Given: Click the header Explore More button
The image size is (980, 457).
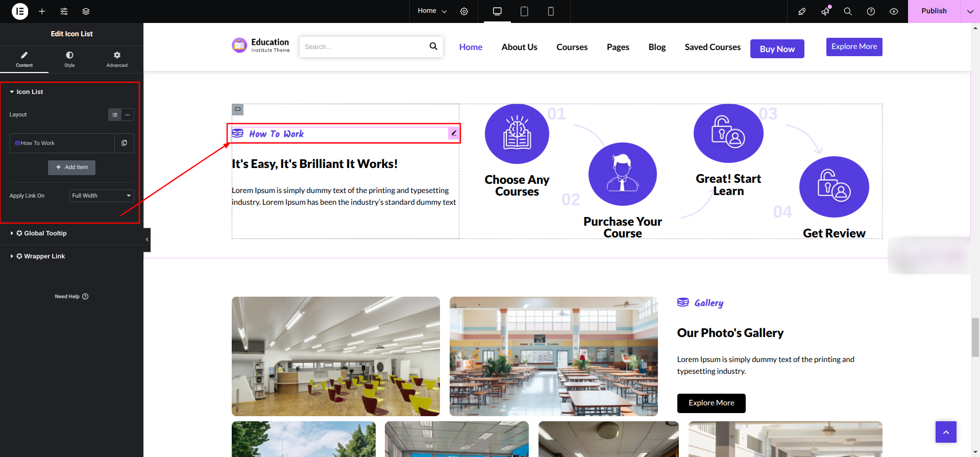Looking at the screenshot, I should click(854, 46).
